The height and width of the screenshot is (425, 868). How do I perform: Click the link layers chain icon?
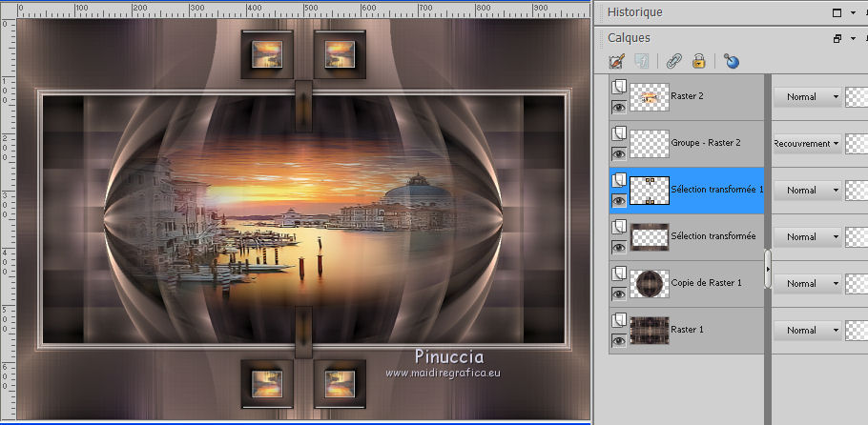click(x=673, y=62)
